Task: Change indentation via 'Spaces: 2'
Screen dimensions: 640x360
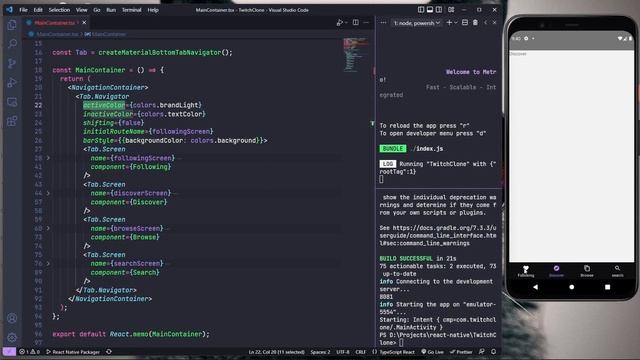Action: click(320, 352)
